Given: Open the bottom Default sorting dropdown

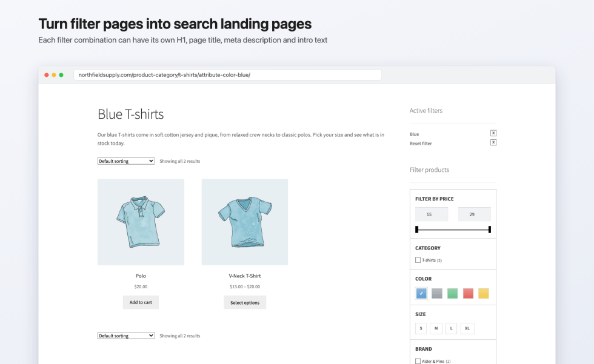Looking at the screenshot, I should click(x=126, y=336).
